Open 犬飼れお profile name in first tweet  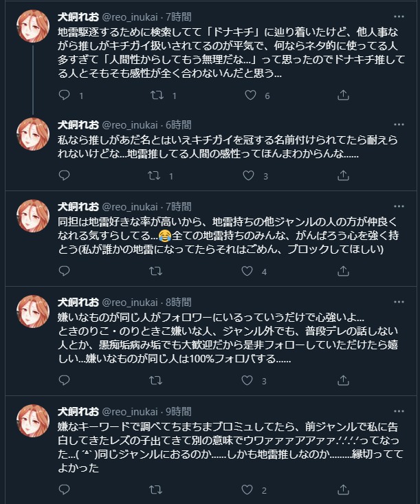(78, 16)
